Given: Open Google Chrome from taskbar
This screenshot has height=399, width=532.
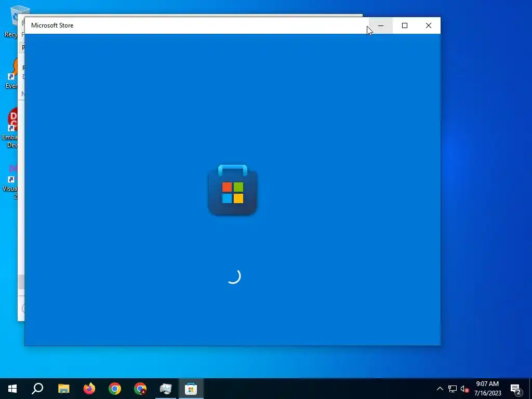Looking at the screenshot, I should (x=115, y=389).
